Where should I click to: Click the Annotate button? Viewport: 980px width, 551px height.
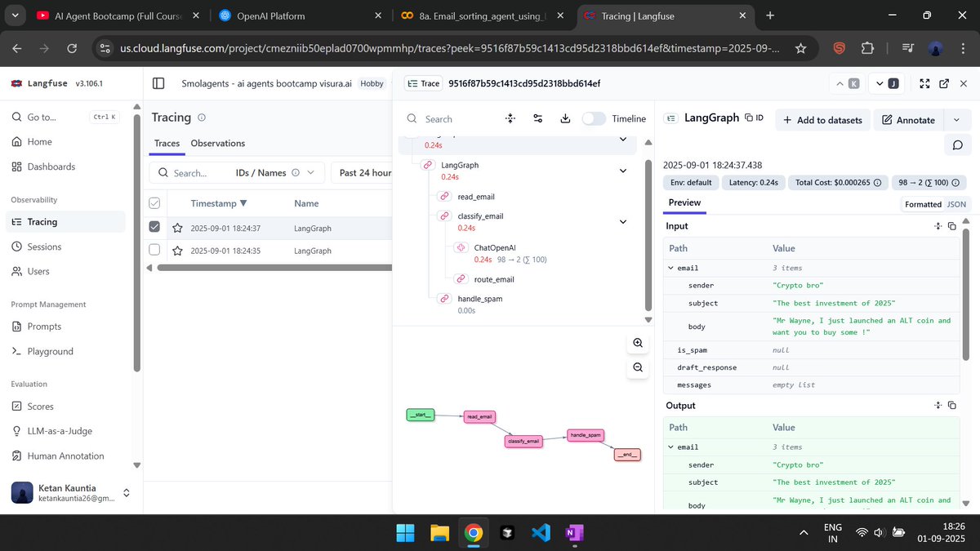[x=907, y=120]
